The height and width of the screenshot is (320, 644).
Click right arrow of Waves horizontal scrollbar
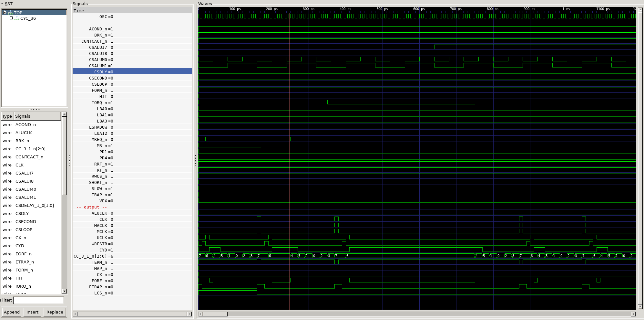pyautogui.click(x=633, y=314)
